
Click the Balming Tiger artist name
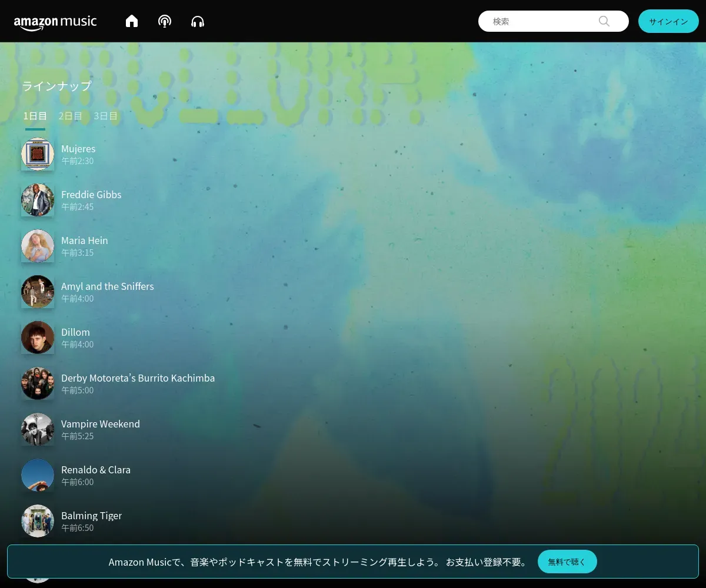pyautogui.click(x=92, y=516)
